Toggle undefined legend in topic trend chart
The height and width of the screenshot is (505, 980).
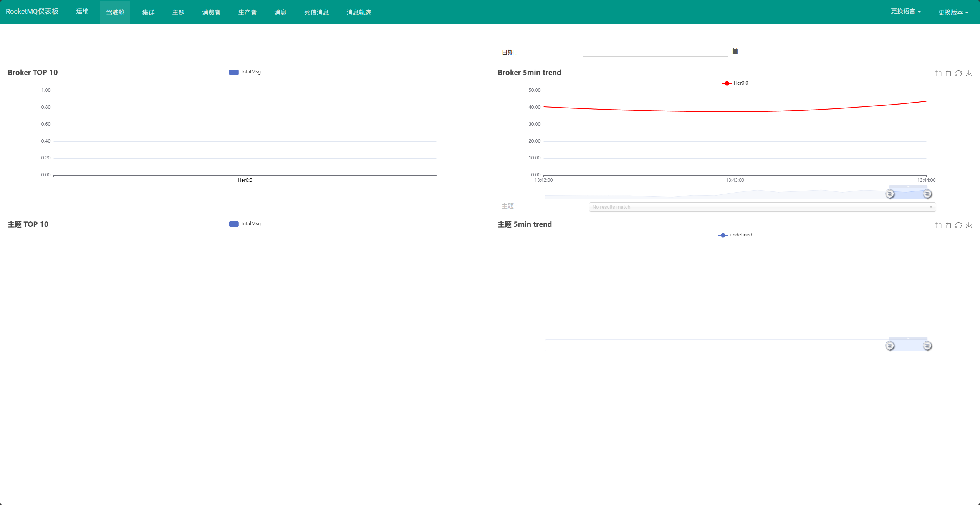pos(735,235)
